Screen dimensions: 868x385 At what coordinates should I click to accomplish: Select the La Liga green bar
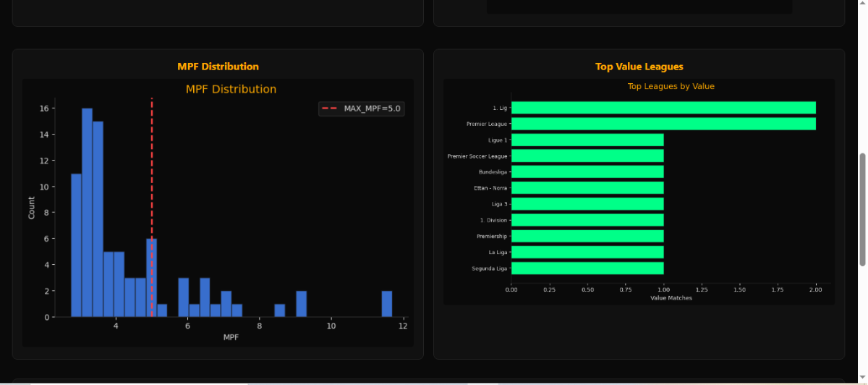587,253
